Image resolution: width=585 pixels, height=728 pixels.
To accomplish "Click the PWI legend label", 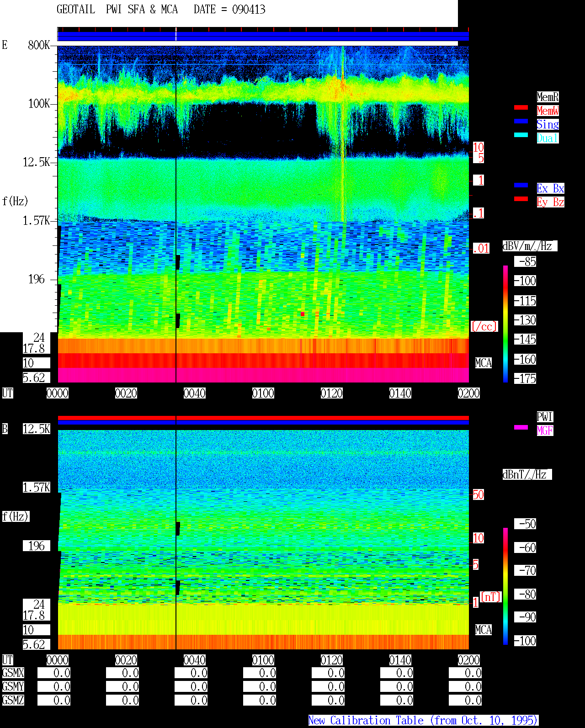I will [x=545, y=417].
